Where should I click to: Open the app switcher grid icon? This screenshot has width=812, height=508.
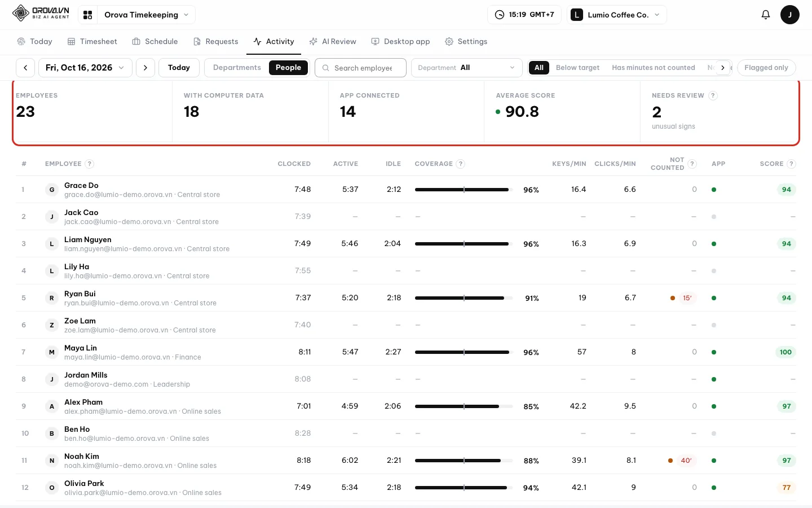[88, 15]
